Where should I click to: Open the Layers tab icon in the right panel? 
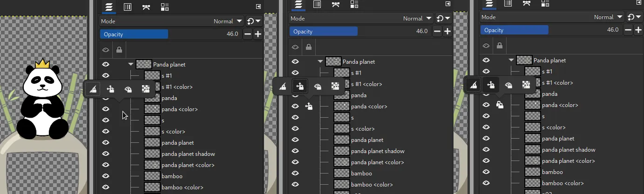pos(489,3)
